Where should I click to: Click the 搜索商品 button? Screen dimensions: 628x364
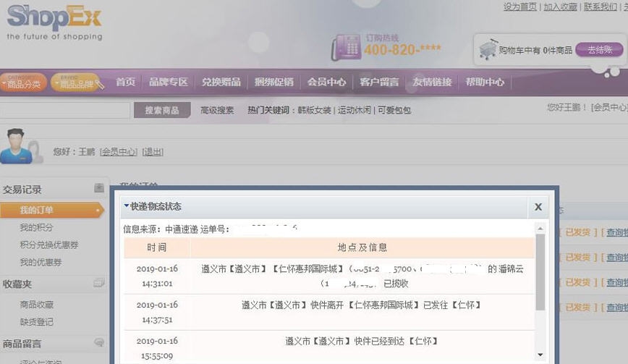click(x=162, y=110)
